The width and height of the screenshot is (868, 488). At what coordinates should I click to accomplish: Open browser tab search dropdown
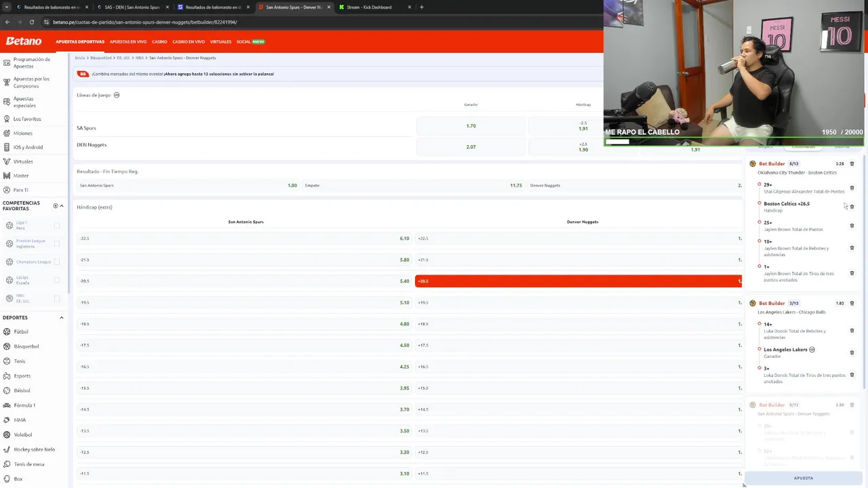(5, 7)
